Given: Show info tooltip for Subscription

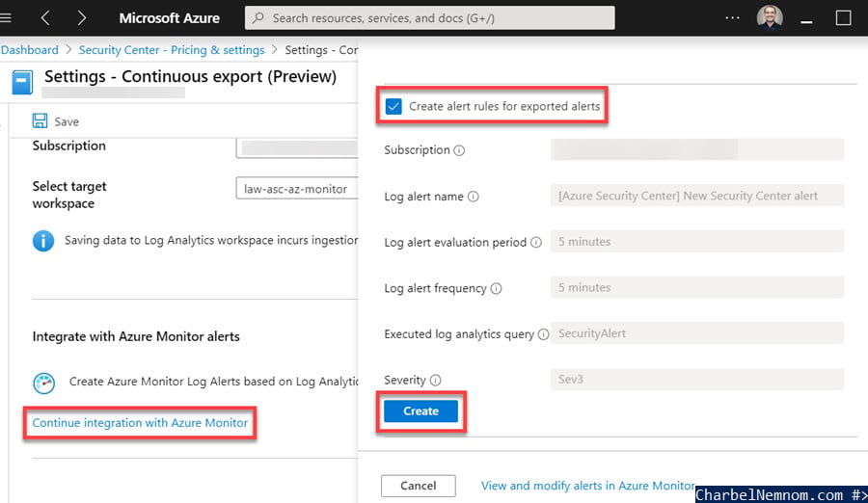Looking at the screenshot, I should coord(459,150).
